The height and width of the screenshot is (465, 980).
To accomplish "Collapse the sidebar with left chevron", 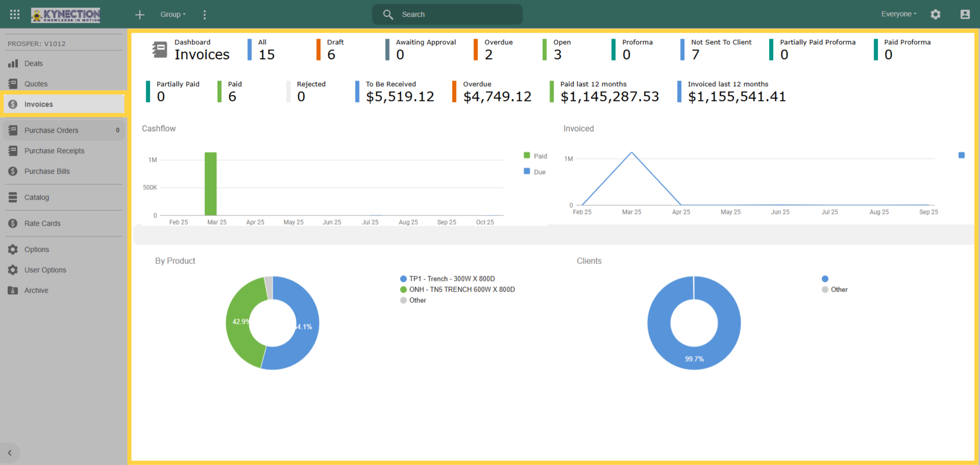I will point(10,453).
